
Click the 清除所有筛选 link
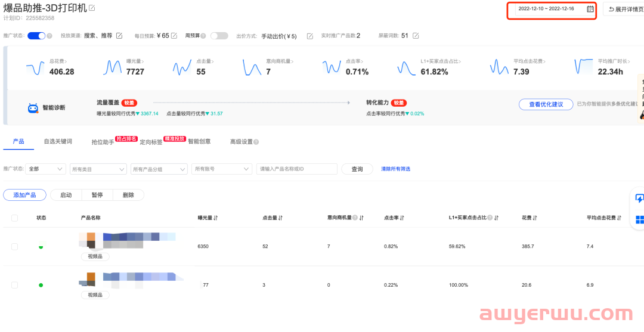pos(395,169)
